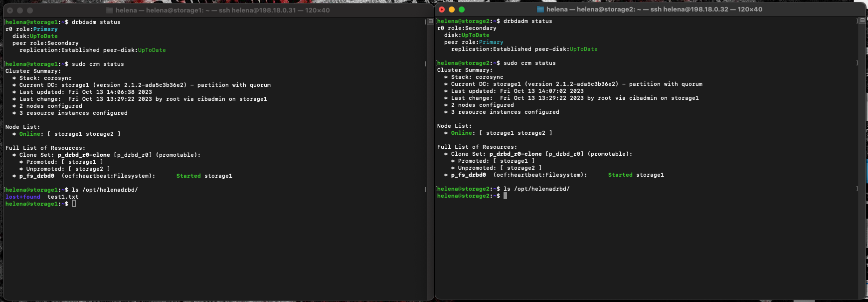868x302 pixels.
Task: Click test1.txt in the storage1 ls output
Action: point(63,197)
